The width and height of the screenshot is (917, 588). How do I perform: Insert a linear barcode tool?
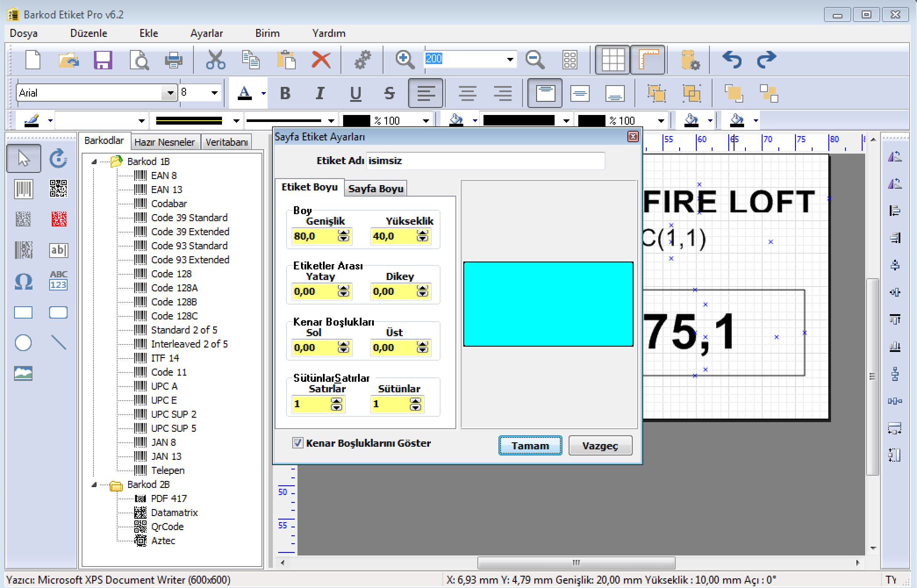coord(24,189)
